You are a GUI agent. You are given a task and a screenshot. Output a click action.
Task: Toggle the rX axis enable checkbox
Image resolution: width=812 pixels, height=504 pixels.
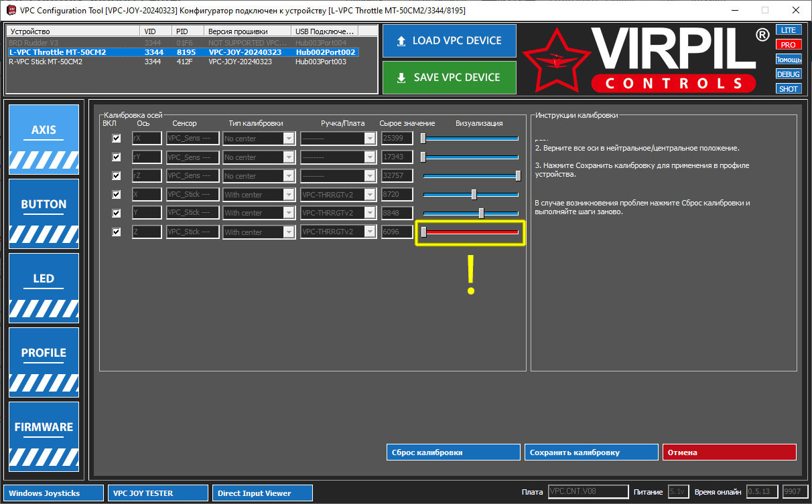(x=117, y=139)
